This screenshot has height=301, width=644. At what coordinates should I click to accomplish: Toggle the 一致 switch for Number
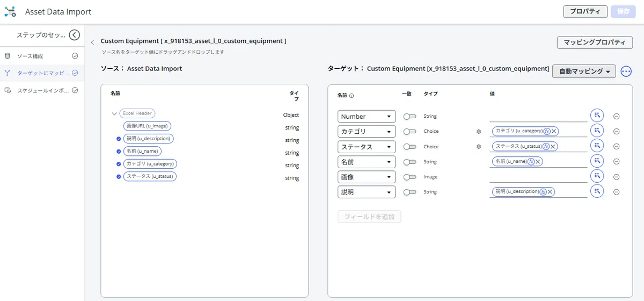[410, 116]
